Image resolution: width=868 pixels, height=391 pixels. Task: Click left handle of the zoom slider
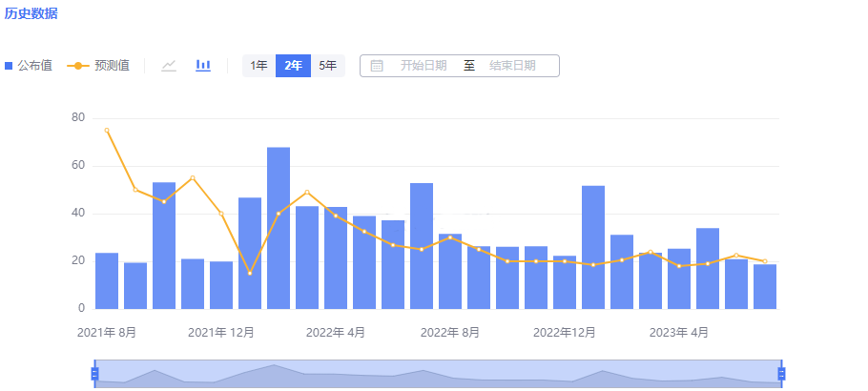click(94, 374)
